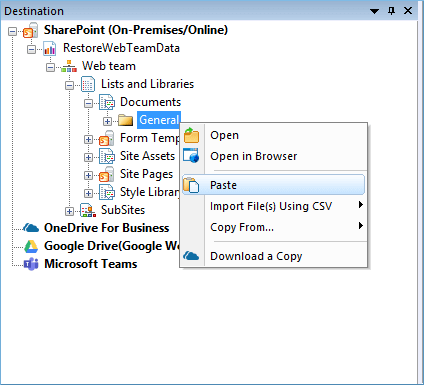The image size is (424, 385).
Task: Select the Web team tree label
Action: coord(109,66)
